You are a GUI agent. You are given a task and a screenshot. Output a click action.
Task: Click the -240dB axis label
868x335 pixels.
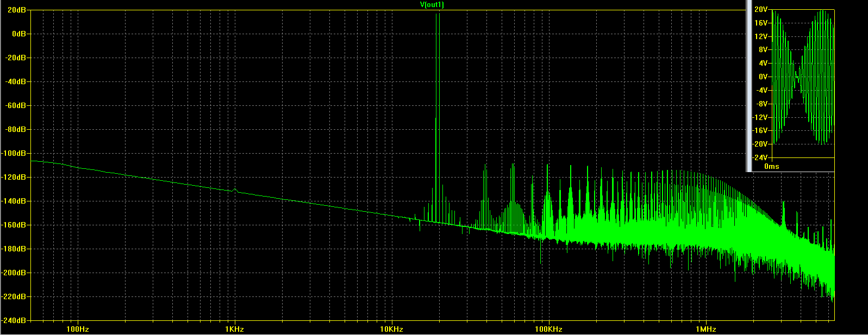[x=14, y=320]
